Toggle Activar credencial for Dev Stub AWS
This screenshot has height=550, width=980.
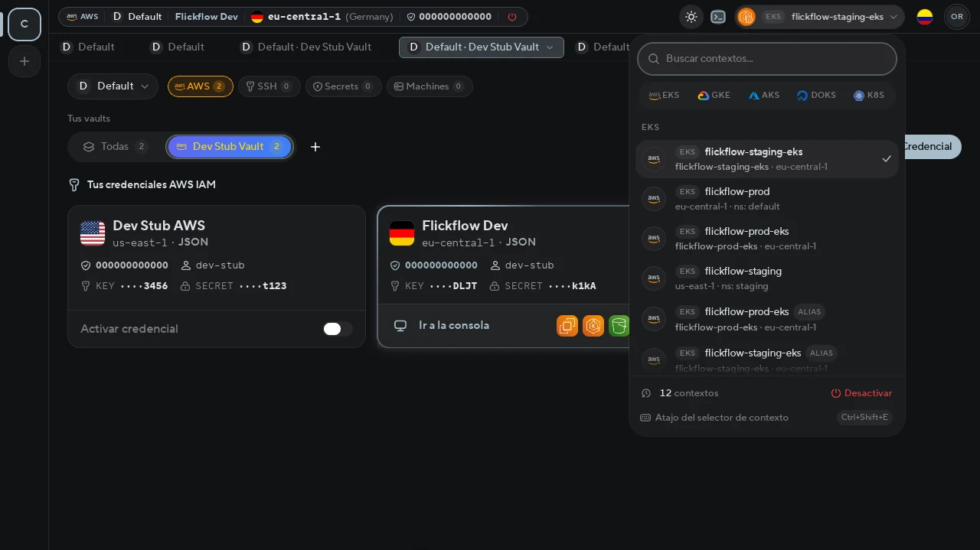click(338, 329)
